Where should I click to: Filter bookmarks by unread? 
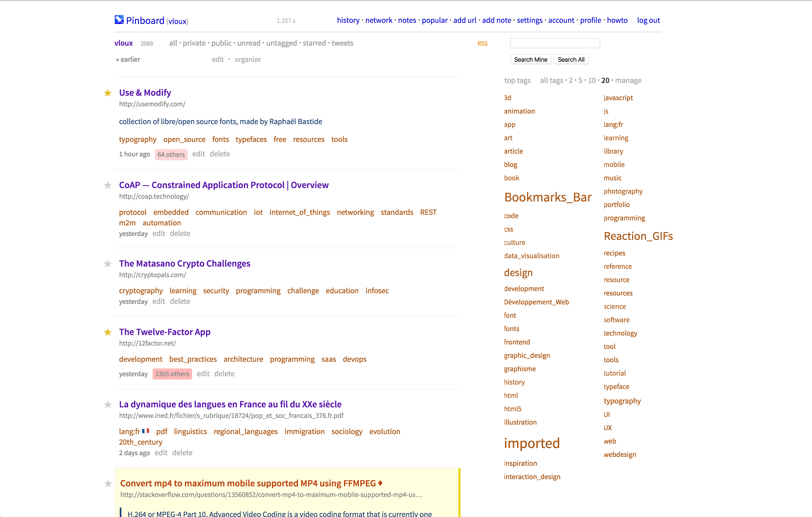click(x=248, y=43)
